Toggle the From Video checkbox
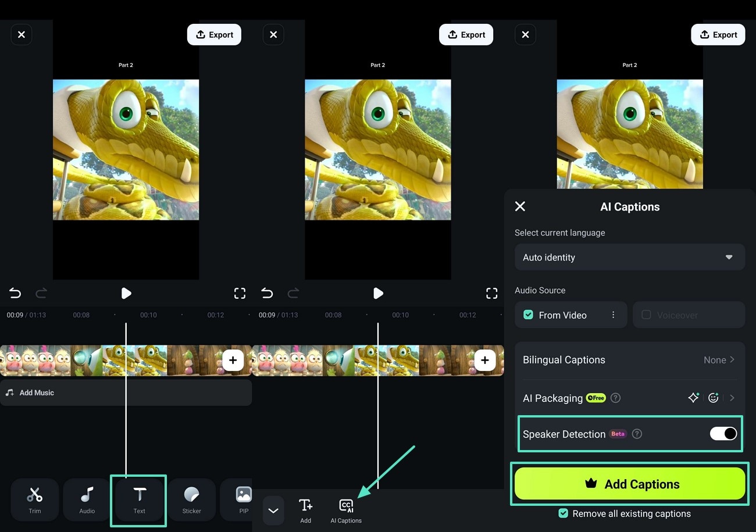The width and height of the screenshot is (756, 532). 528,315
